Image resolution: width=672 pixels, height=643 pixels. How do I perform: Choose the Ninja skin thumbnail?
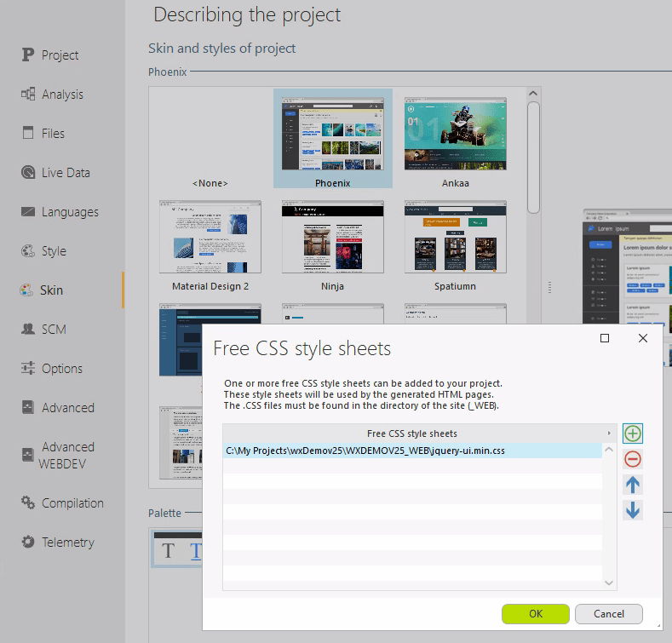coord(332,238)
